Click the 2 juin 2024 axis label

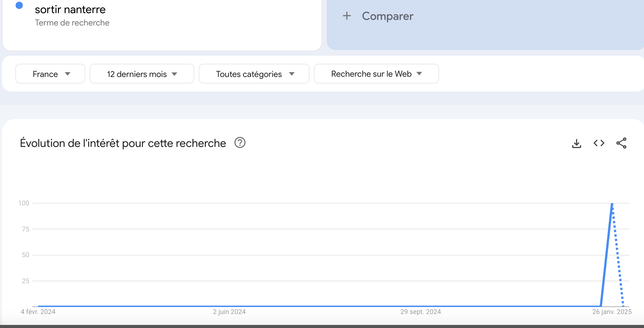click(229, 312)
